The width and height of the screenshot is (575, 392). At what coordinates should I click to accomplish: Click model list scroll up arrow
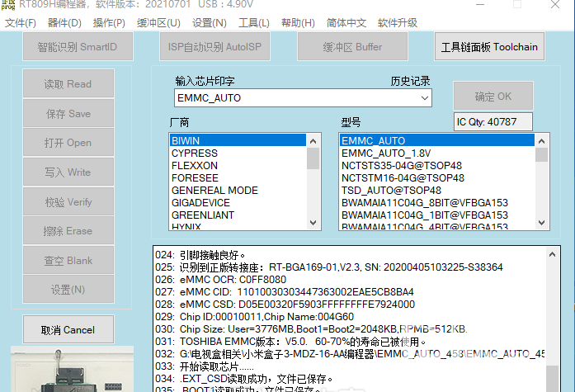click(x=542, y=141)
